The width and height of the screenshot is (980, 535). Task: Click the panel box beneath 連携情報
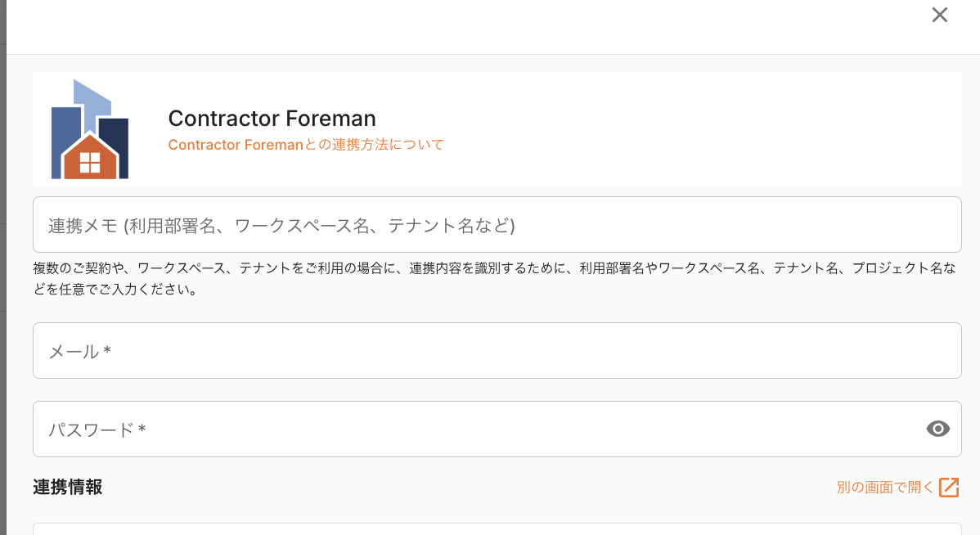click(497, 529)
